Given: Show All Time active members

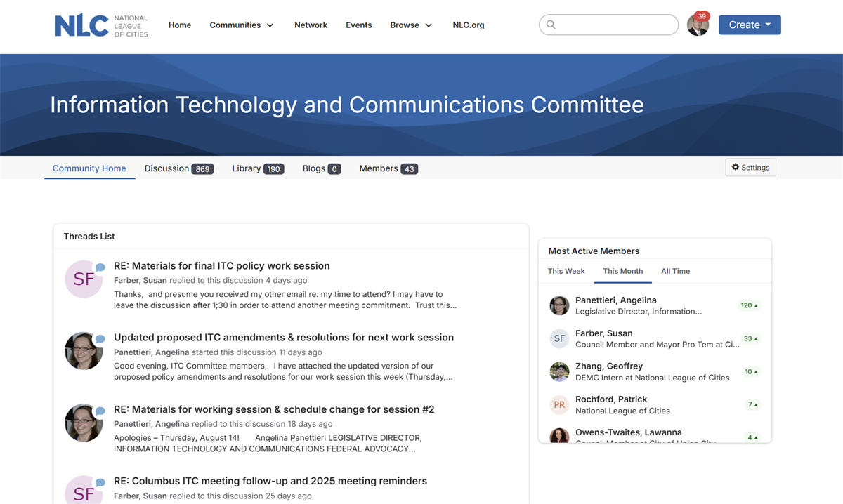Looking at the screenshot, I should click(676, 271).
